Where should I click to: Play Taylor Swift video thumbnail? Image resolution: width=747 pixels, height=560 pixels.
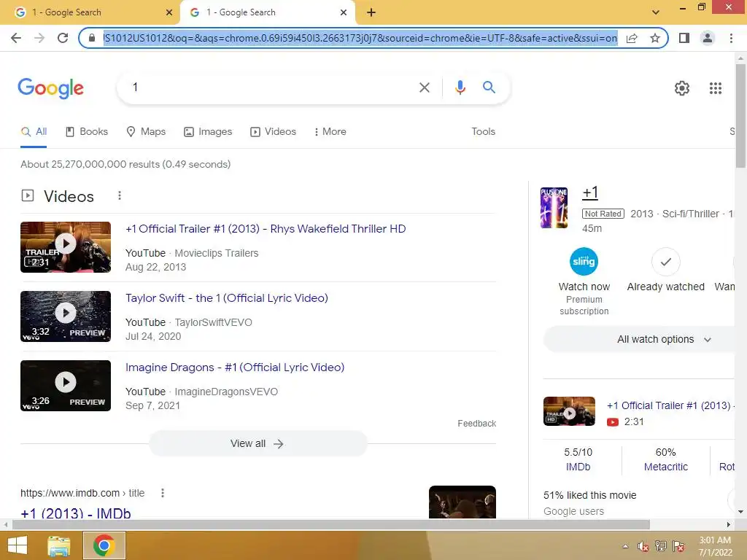[x=66, y=316]
